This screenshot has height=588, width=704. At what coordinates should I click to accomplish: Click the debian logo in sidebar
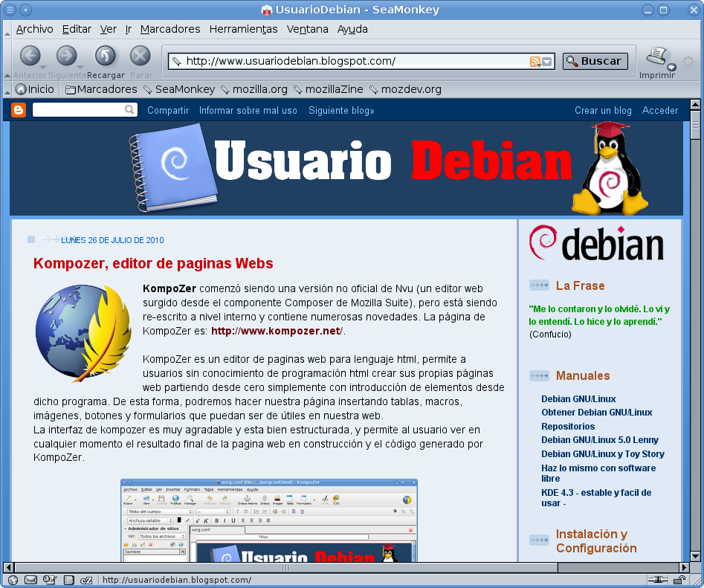coord(596,243)
